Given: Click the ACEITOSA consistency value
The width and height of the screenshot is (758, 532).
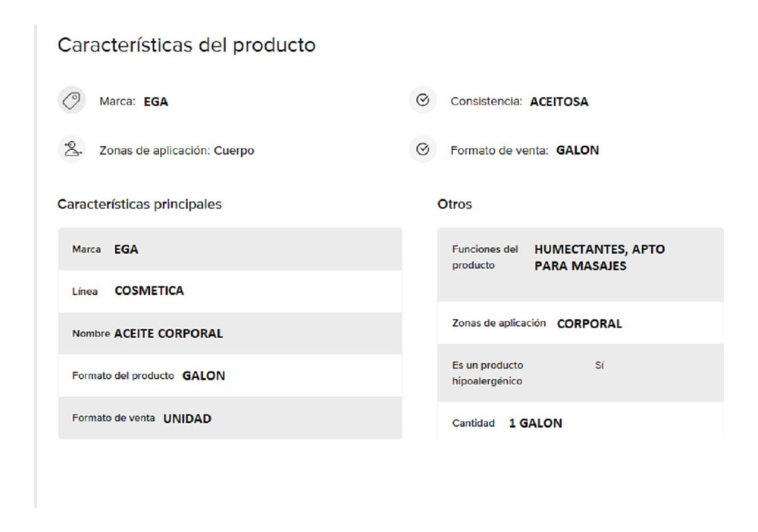Looking at the screenshot, I should click(559, 102).
